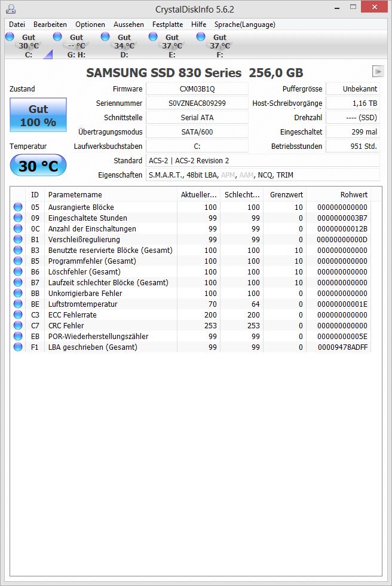Click the Laufwerksbuchstaben field C:

click(x=197, y=146)
